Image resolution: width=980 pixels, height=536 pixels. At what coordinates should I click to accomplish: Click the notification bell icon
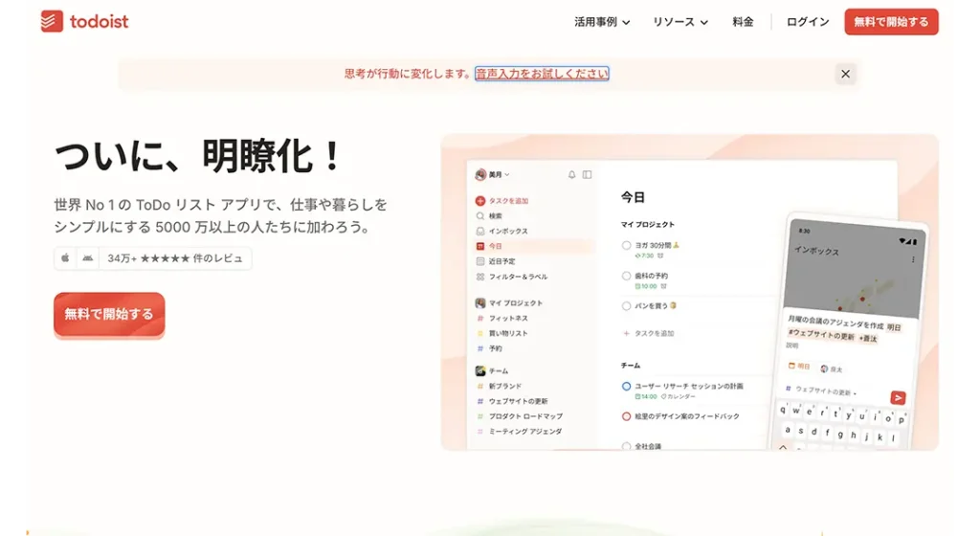pyautogui.click(x=572, y=175)
